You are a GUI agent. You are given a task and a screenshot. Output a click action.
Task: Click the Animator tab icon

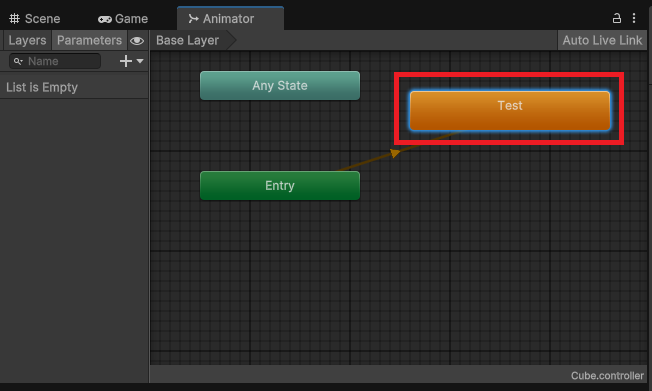point(193,19)
